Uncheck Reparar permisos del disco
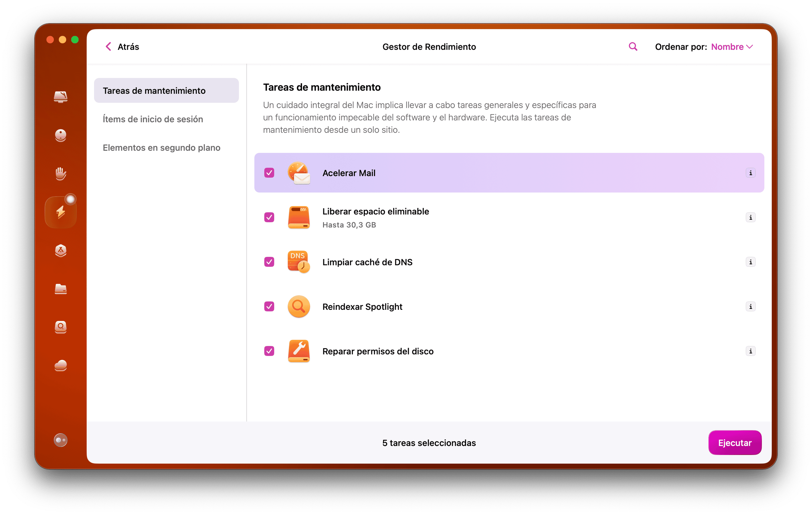This screenshot has height=515, width=812. [x=269, y=351]
